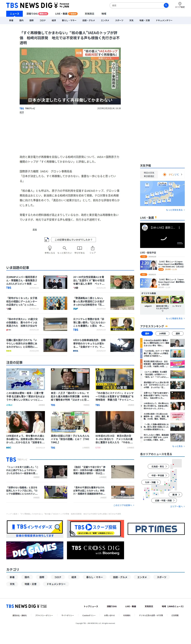This screenshot has height=644, width=191.
Task: Click the sun icon in weather forecast
Action: (x=165, y=174)
